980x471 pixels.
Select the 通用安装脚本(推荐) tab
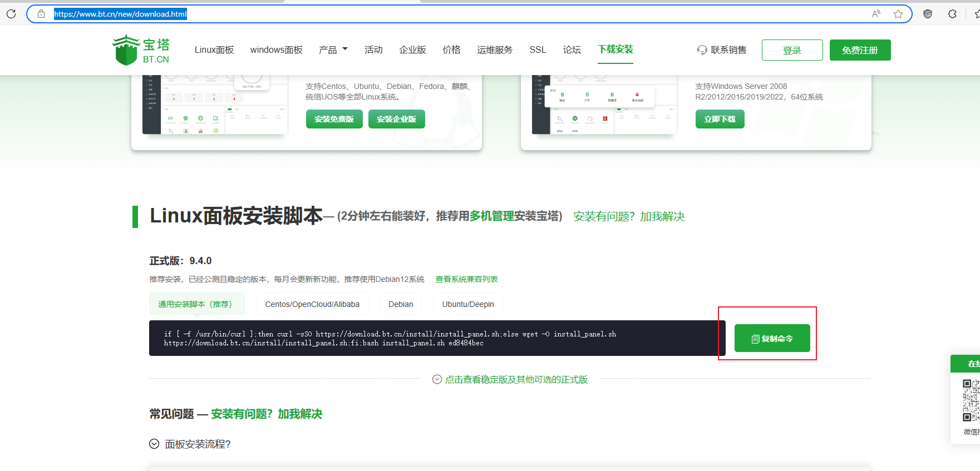pyautogui.click(x=197, y=304)
